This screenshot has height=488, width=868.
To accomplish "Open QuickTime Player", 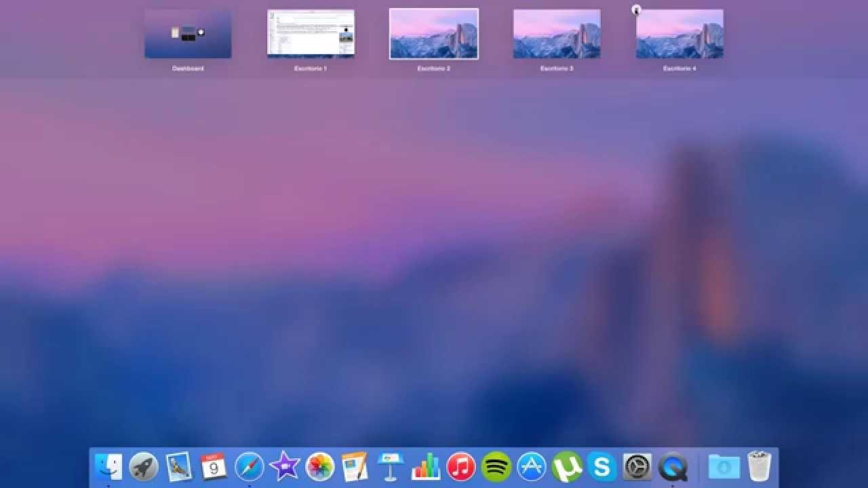I will tap(672, 466).
